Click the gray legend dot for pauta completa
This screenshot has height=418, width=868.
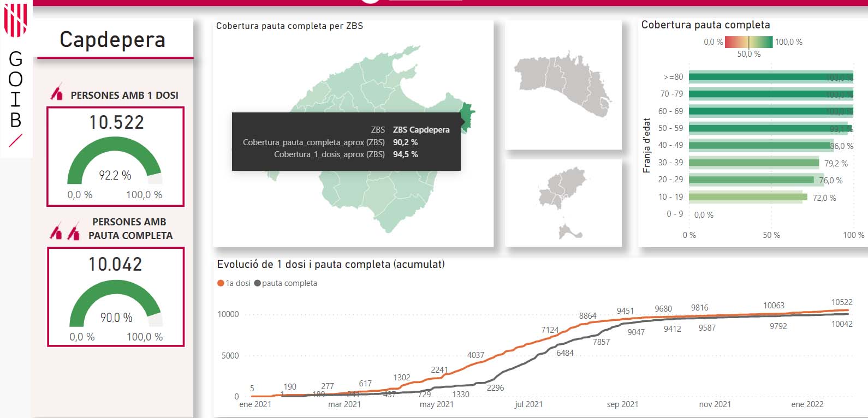point(257,283)
